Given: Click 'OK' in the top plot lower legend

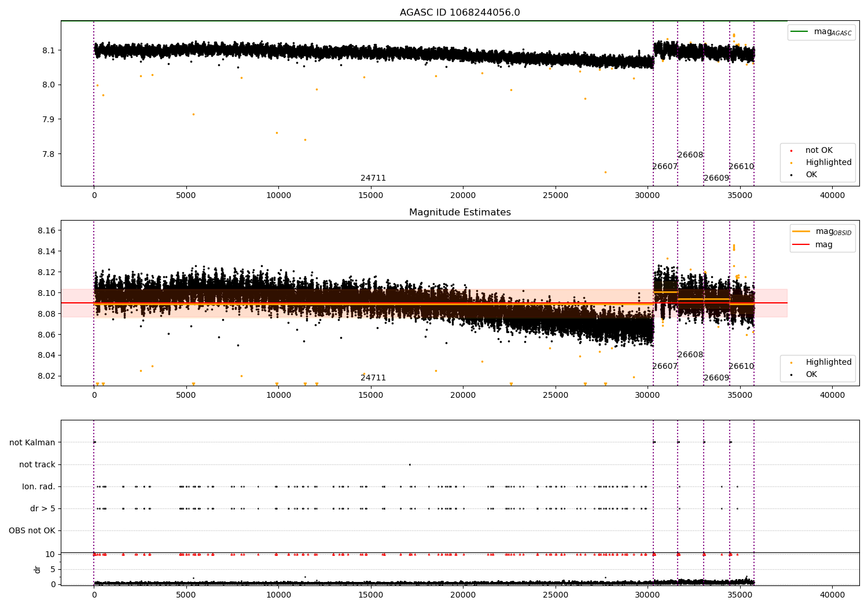Looking at the screenshot, I should pyautogui.click(x=811, y=175).
